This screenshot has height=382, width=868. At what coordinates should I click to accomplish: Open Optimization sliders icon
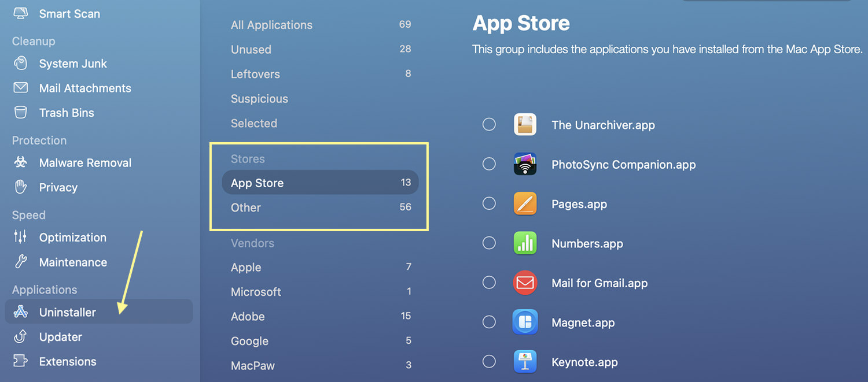coord(21,237)
